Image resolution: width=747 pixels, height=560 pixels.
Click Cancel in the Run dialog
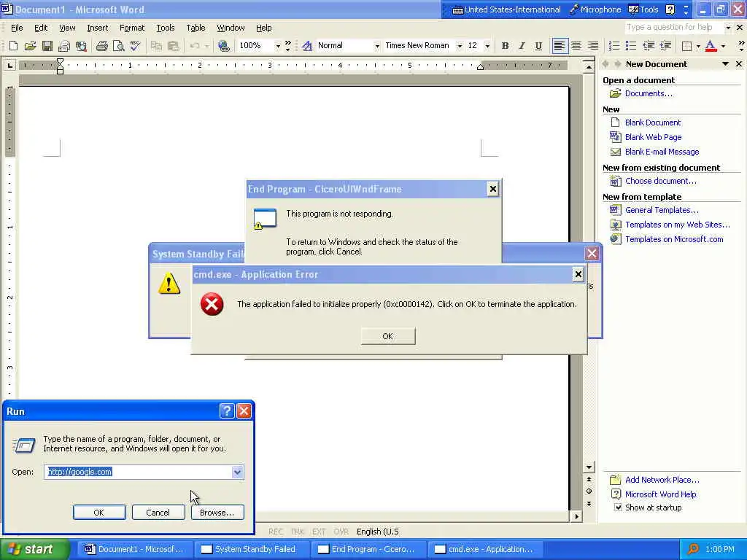[x=158, y=513]
